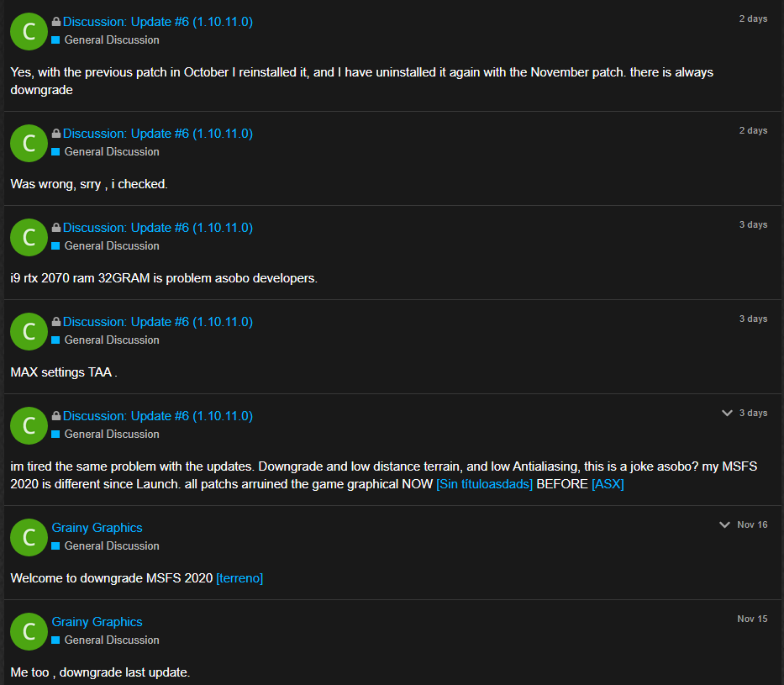784x685 pixels.
Task: Click the avatar beside "Was wrong, srry" post
Action: pyautogui.click(x=29, y=143)
